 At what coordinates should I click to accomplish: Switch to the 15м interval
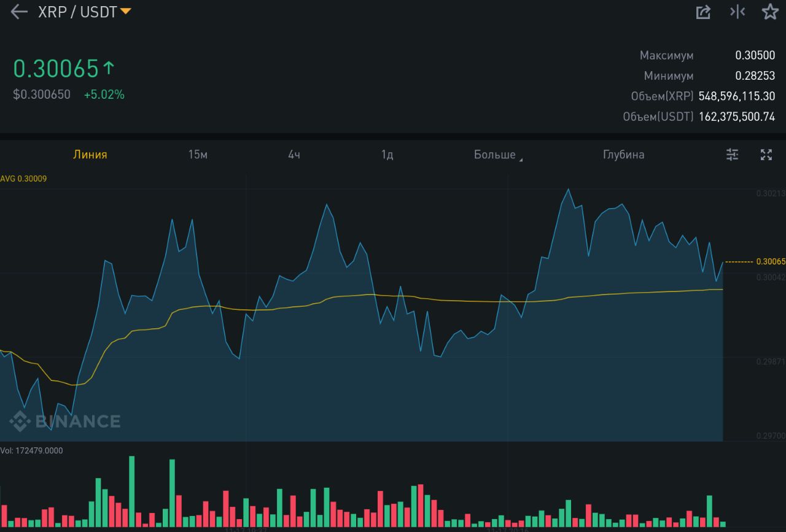[198, 155]
